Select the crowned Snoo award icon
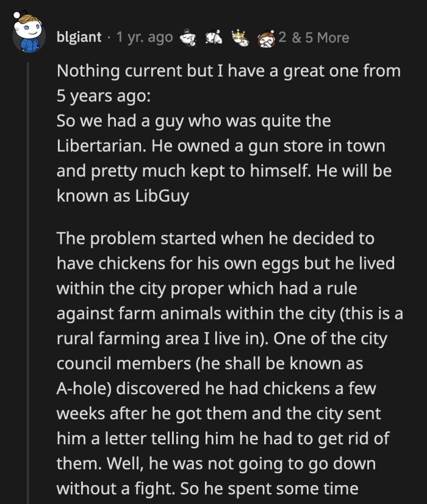The width and height of the screenshot is (427, 504). [239, 38]
